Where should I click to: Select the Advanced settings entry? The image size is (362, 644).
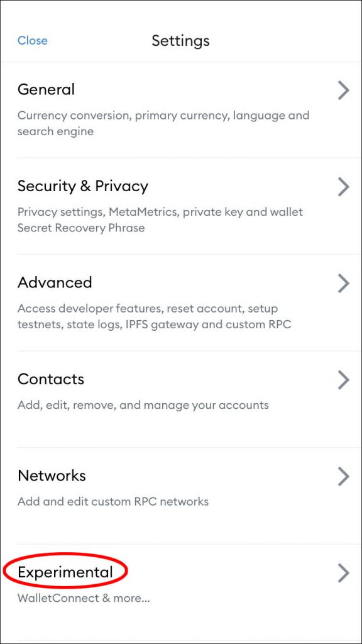(55, 283)
